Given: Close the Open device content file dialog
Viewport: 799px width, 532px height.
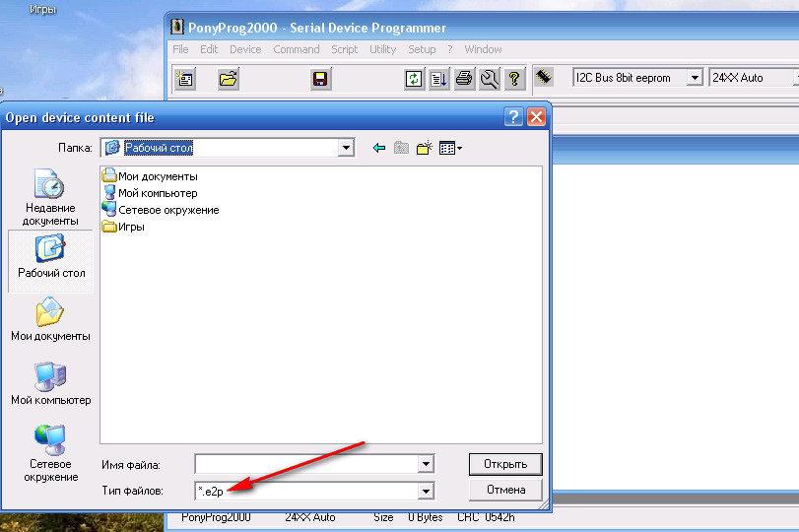Looking at the screenshot, I should [x=536, y=117].
